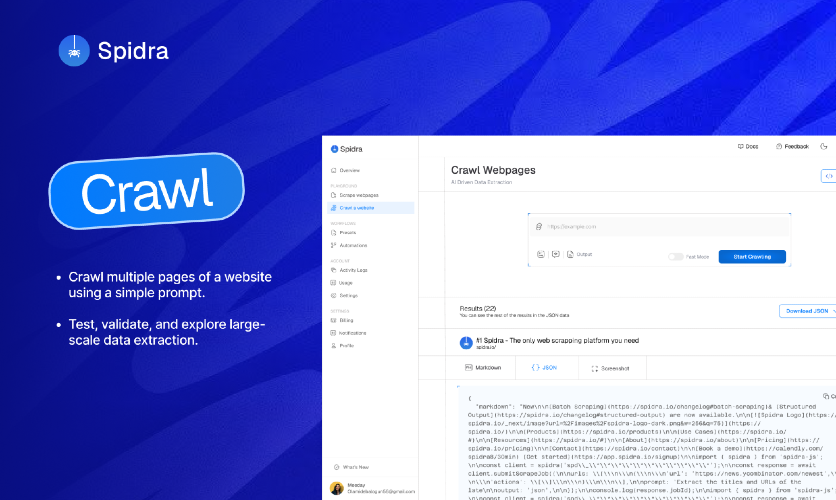The height and width of the screenshot is (500, 836).
Task: Open the Docs link in the top bar
Action: pyautogui.click(x=747, y=146)
